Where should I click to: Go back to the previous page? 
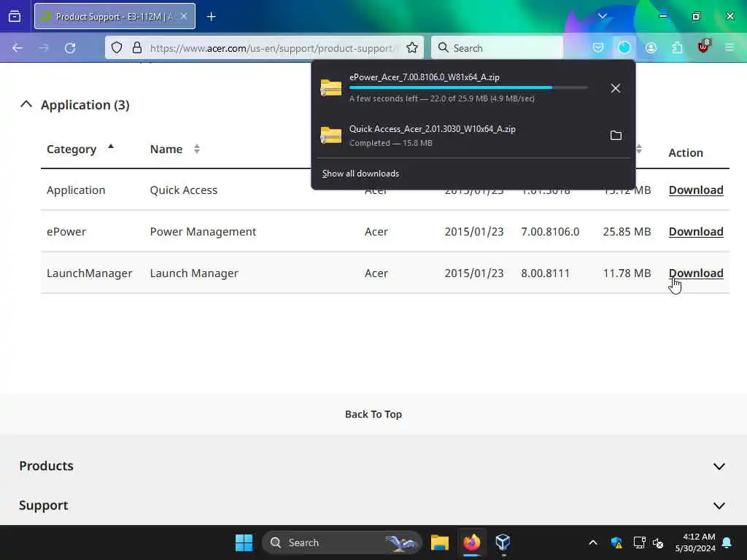(18, 48)
